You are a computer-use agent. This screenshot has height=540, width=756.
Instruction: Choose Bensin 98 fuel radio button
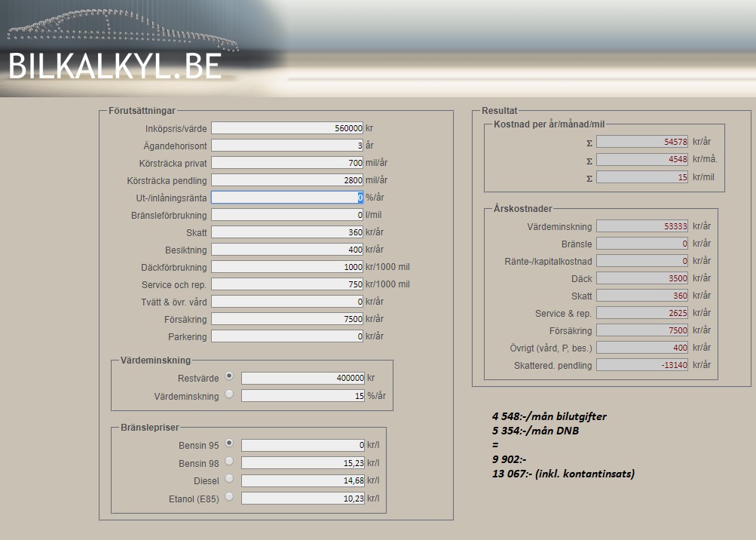click(x=229, y=461)
